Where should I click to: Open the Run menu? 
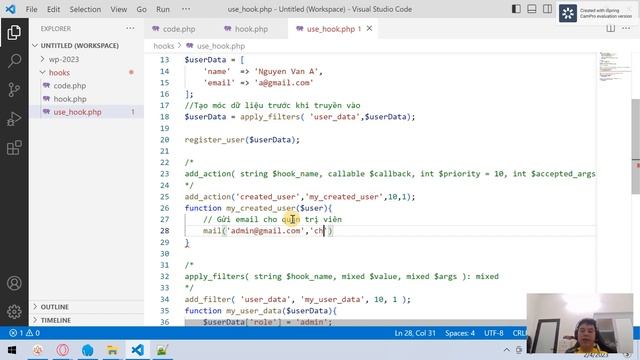click(163, 9)
